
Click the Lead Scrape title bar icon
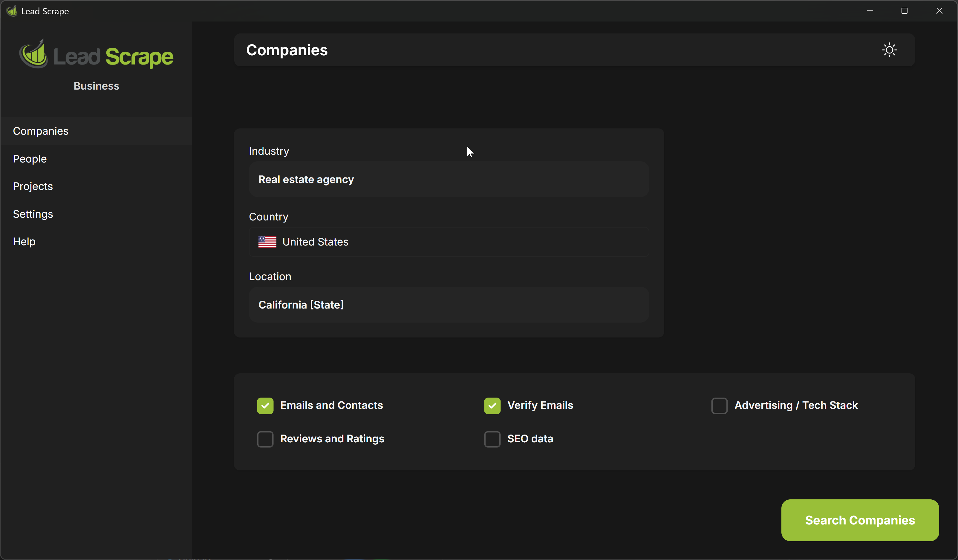pos(12,11)
